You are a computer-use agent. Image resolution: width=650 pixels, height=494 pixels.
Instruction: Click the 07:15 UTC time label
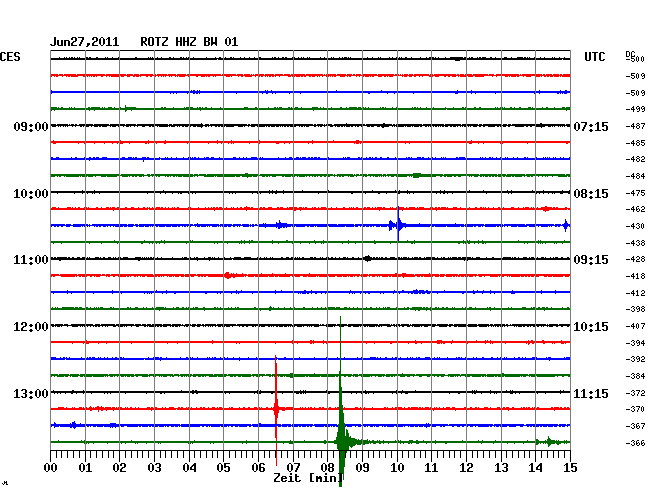(x=591, y=126)
